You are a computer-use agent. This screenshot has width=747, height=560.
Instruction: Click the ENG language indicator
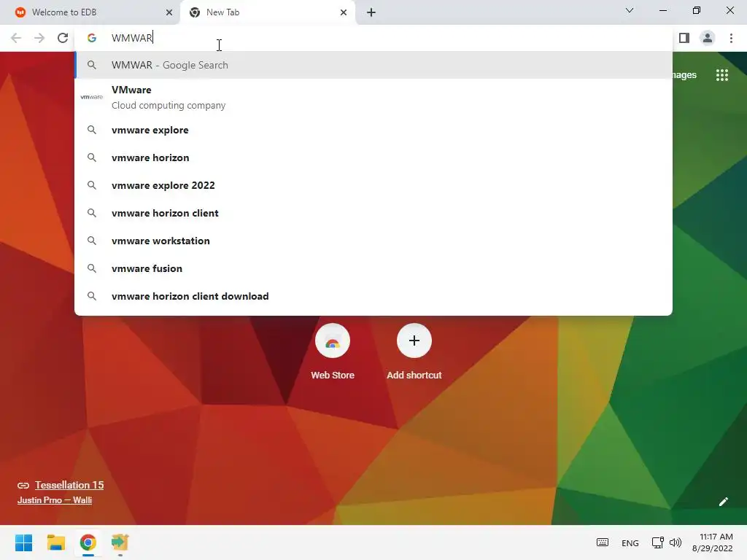tap(630, 542)
